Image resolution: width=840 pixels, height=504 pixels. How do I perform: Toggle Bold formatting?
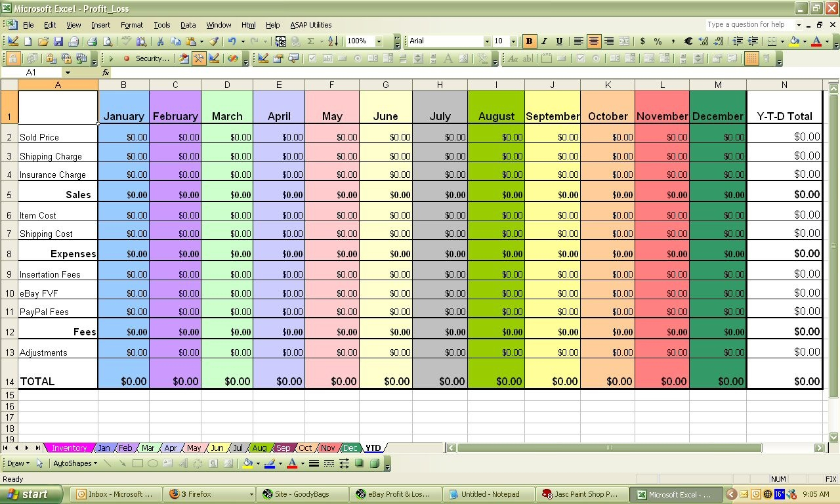coord(529,41)
